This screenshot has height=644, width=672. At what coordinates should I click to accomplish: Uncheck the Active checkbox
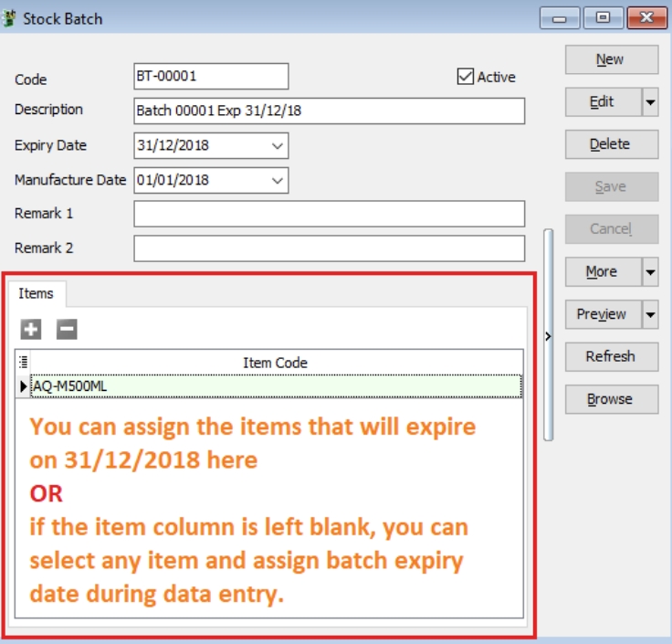[x=466, y=77]
